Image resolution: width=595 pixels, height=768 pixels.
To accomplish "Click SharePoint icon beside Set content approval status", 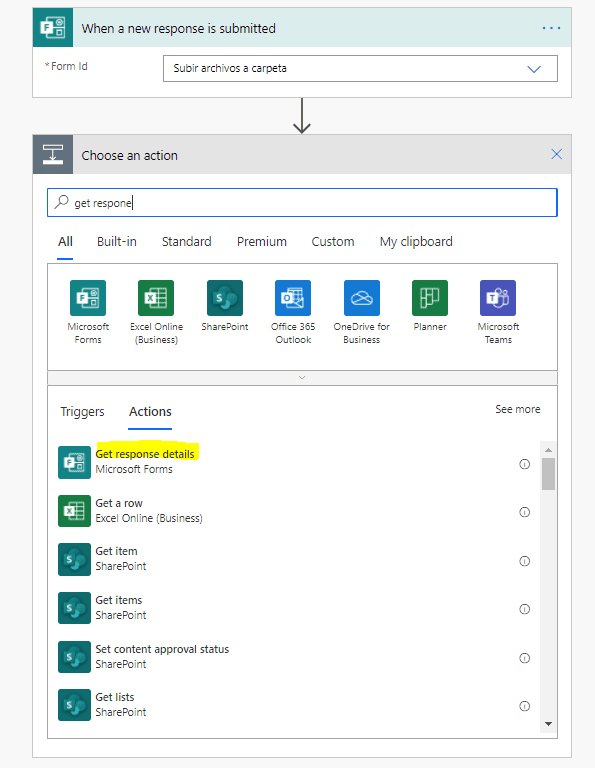I will click(74, 657).
